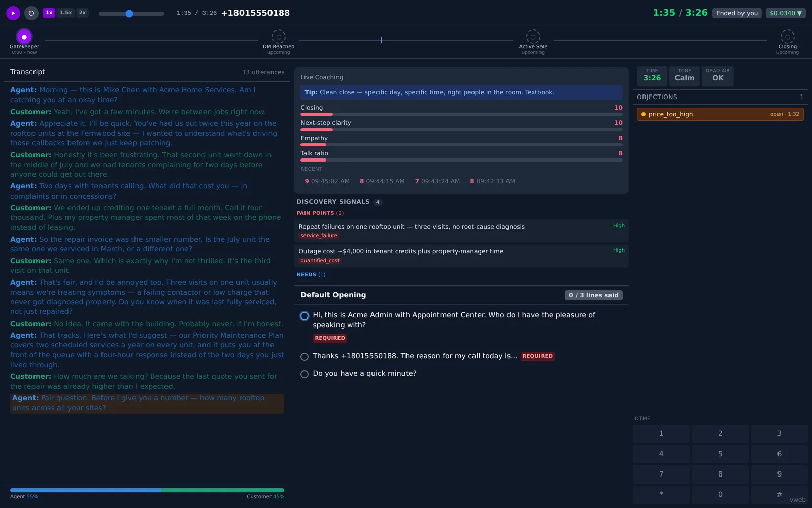Click the playback progress slider
This screenshot has height=508, width=812.
click(131, 14)
